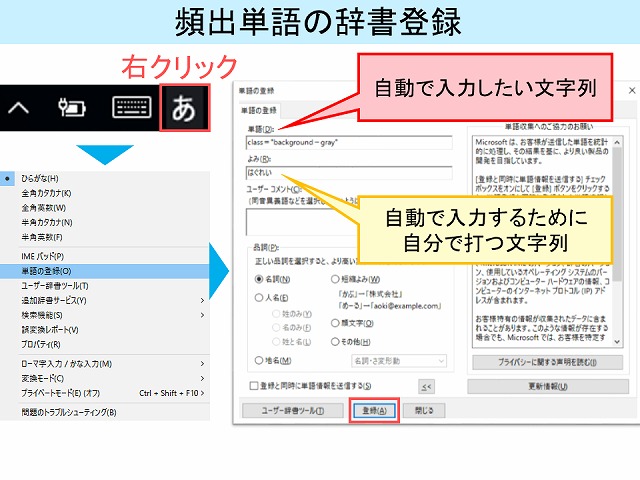
Task: Click the よみ(R) input field
Action: pos(349,173)
